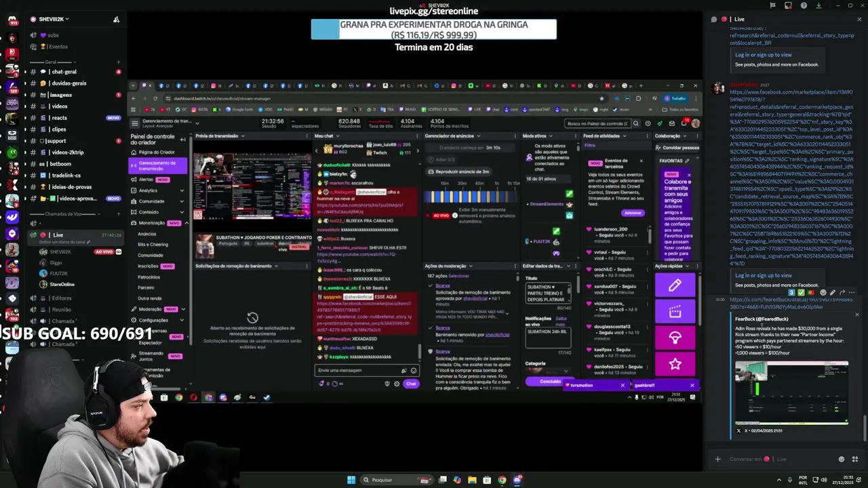Open first Log in or sign up to view link
The height and width of the screenshot is (488, 868).
764,55
